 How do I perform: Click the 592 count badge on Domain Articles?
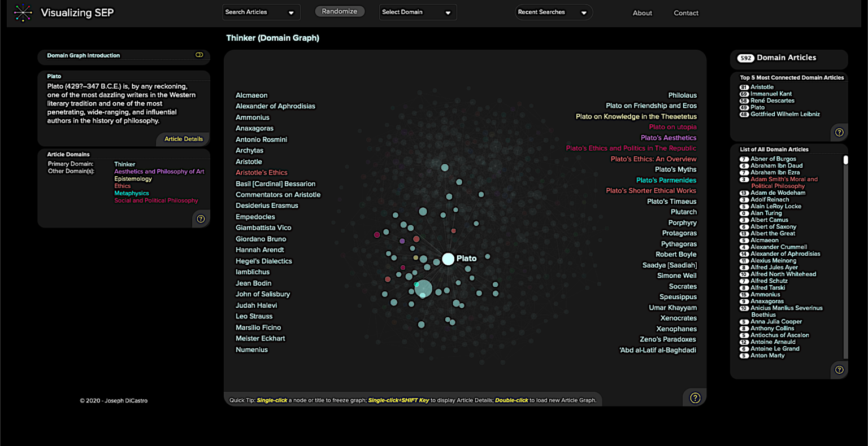(746, 58)
